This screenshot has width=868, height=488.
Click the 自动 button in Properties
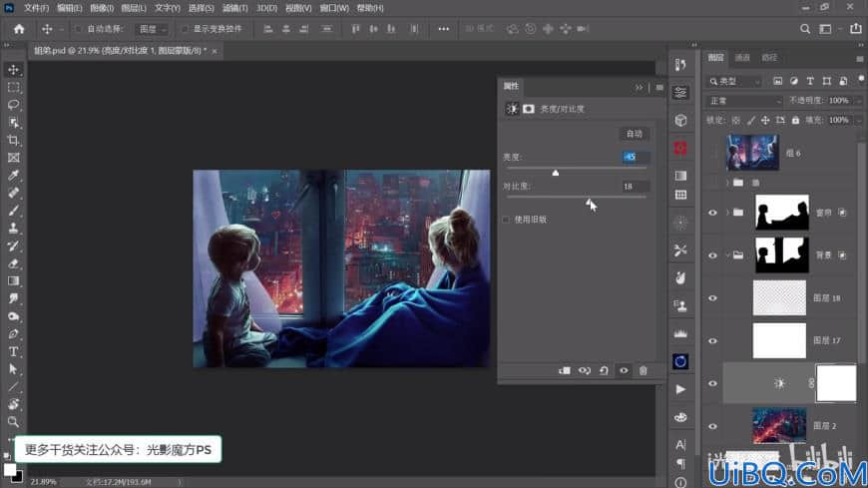[x=634, y=134]
